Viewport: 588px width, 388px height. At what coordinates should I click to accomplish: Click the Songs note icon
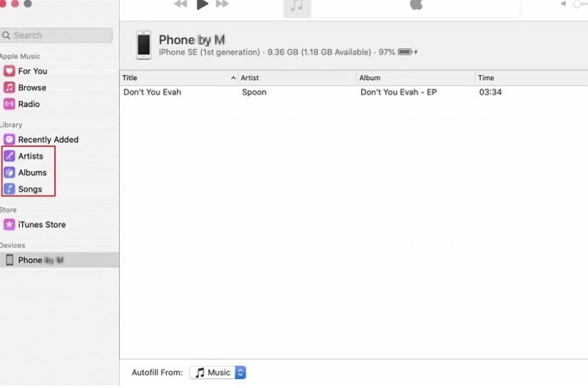(10, 189)
